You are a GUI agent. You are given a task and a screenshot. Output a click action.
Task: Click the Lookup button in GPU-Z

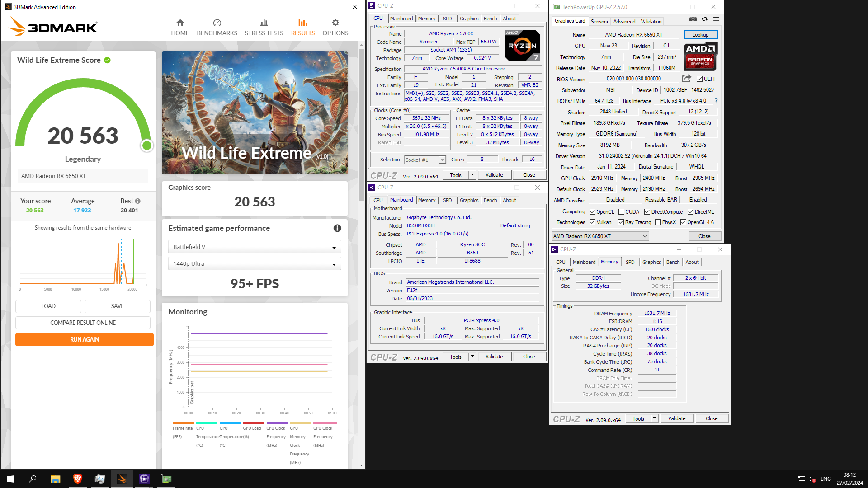[700, 35]
